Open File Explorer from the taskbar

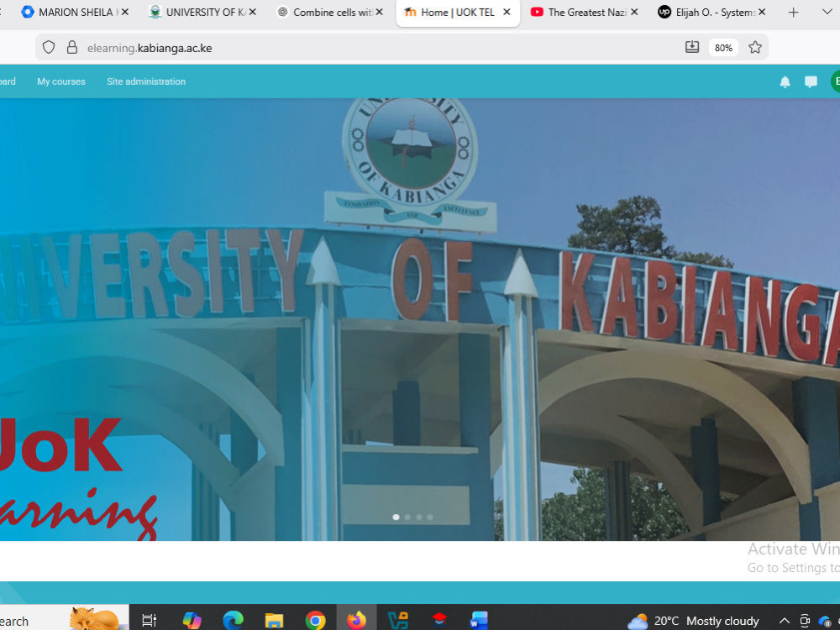(x=275, y=621)
